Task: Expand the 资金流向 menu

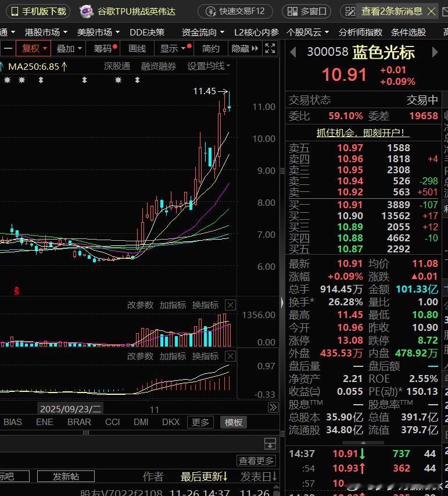Action: [x=203, y=32]
